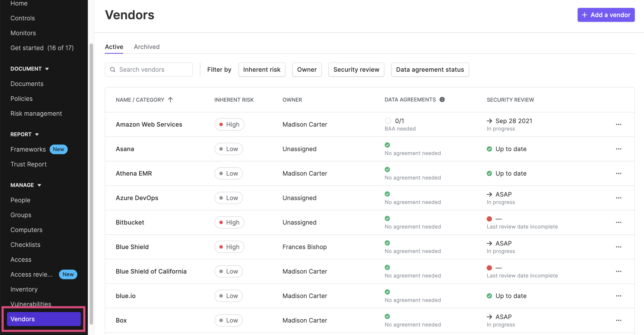This screenshot has width=644, height=335.
Task: Open the three-dot menu for Box
Action: click(x=618, y=321)
